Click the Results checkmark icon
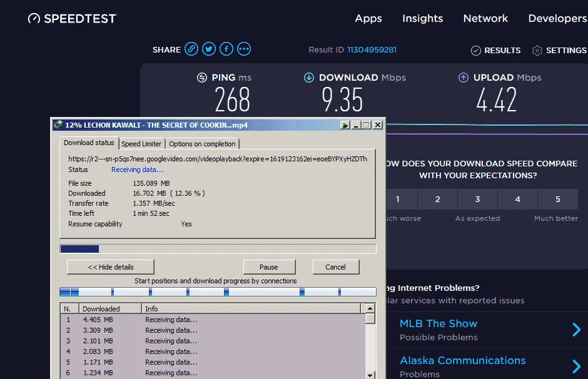Viewport: 588px width, 379px height. tap(476, 51)
